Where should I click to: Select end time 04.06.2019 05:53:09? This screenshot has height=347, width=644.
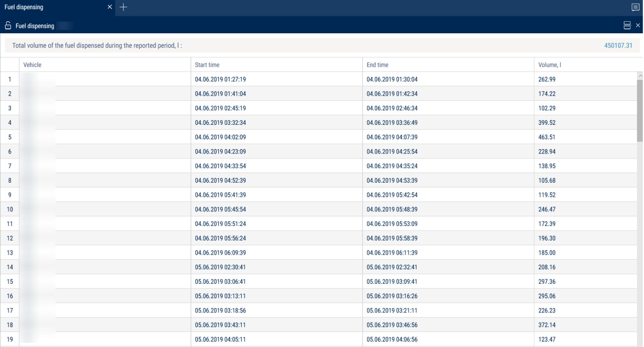pyautogui.click(x=392, y=224)
